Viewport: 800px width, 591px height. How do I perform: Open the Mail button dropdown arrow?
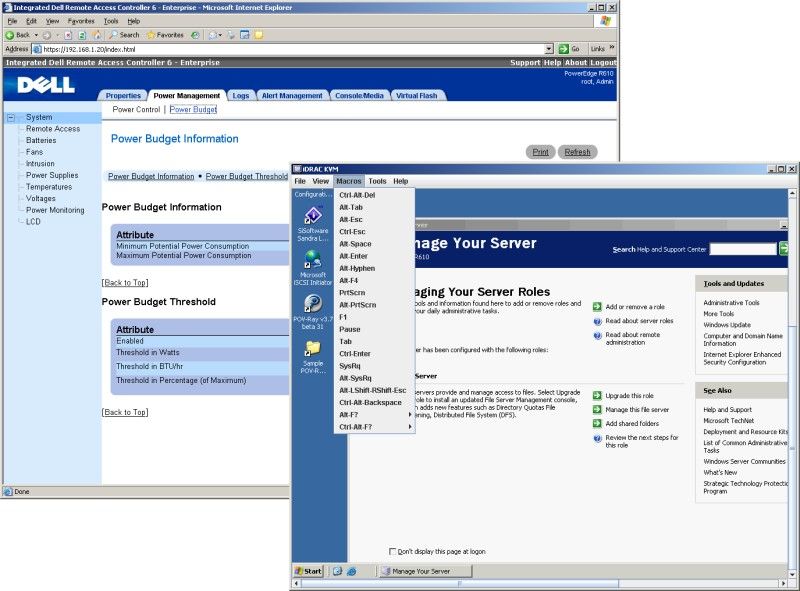pyautogui.click(x=220, y=35)
